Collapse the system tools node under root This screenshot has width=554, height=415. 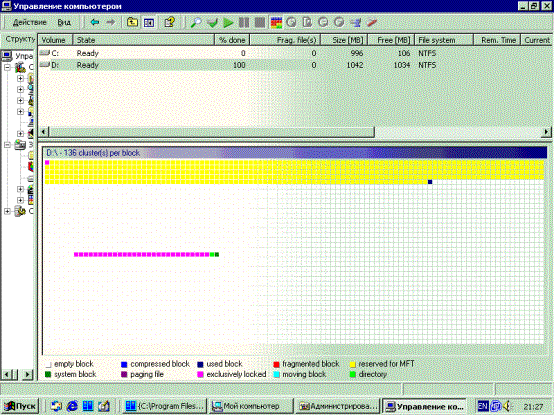pyautogui.click(x=7, y=67)
